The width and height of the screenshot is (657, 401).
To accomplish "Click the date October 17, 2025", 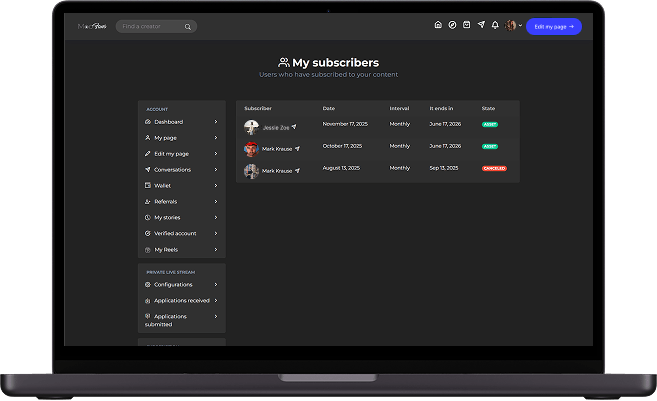I will (342, 146).
